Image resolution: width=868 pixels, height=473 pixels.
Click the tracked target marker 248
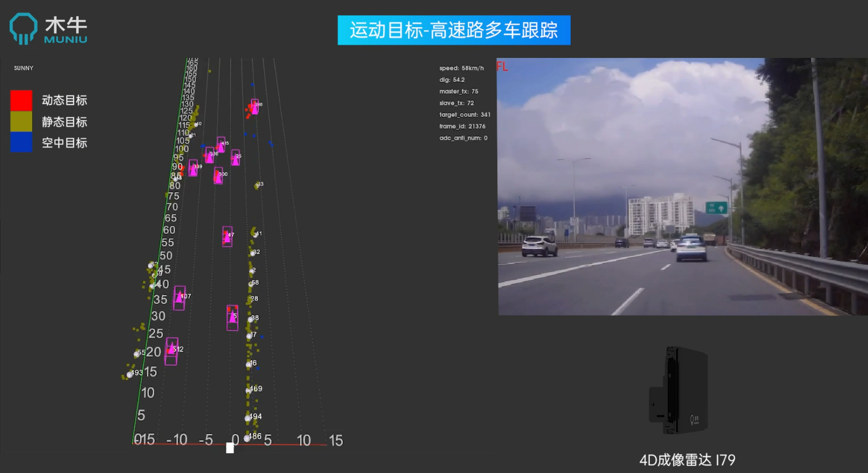255,106
